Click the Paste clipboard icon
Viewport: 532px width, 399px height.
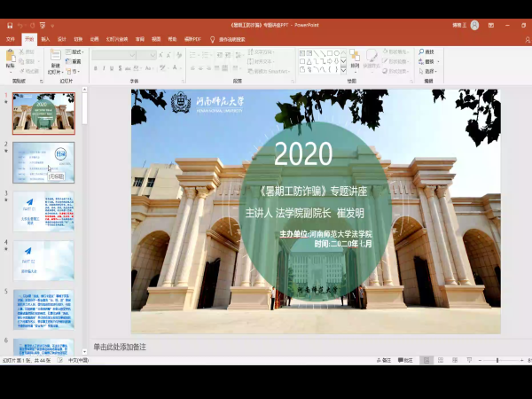[x=10, y=55]
